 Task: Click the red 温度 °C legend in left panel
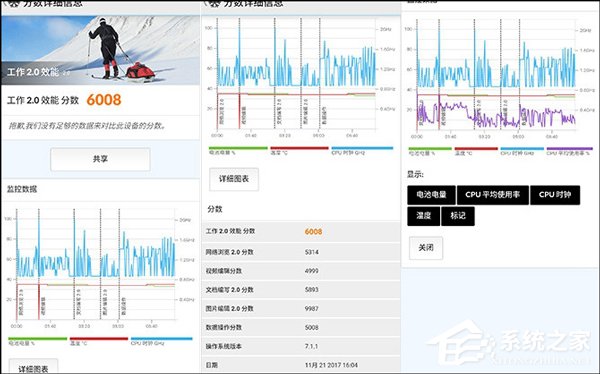point(99,341)
